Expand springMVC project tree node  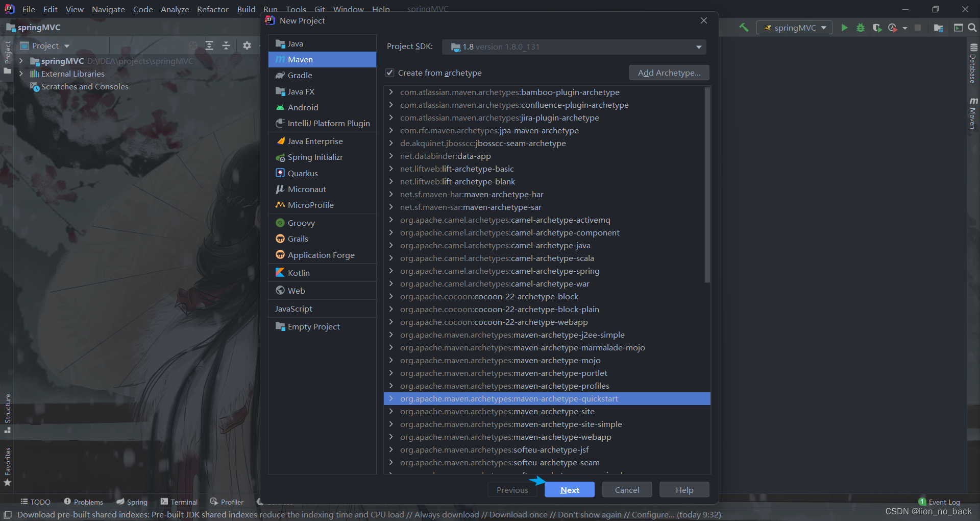click(x=21, y=61)
